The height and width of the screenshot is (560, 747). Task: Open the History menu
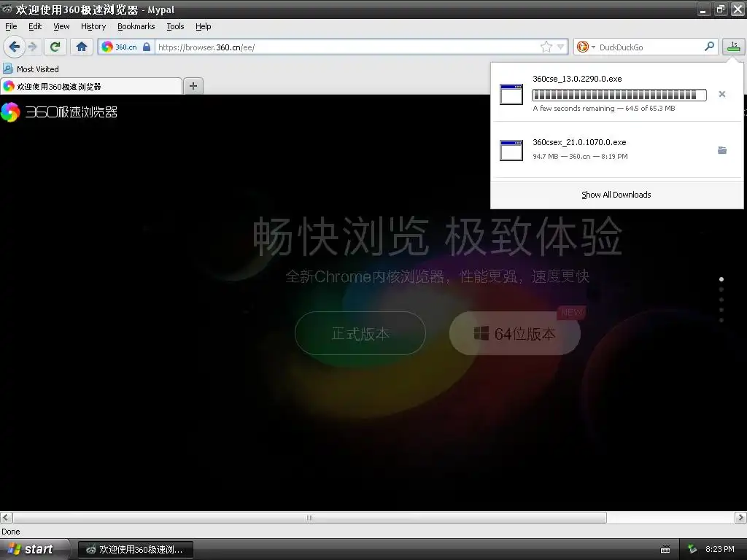pyautogui.click(x=93, y=26)
